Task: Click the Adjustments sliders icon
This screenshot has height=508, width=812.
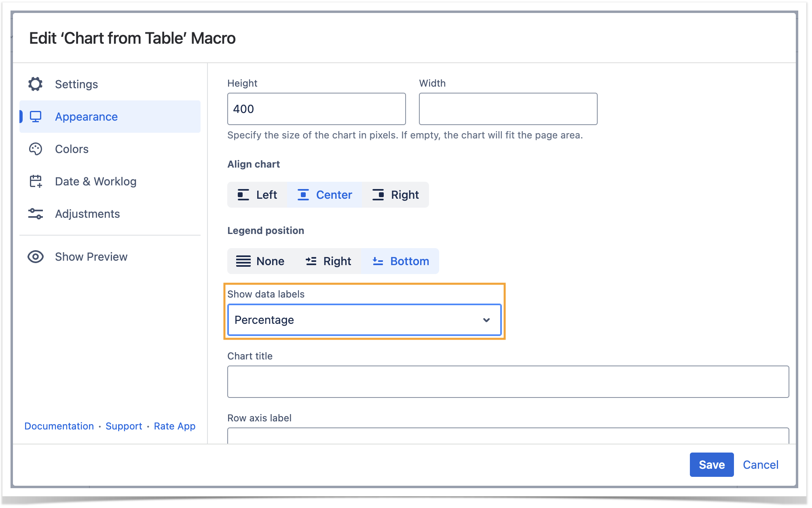Action: tap(36, 214)
